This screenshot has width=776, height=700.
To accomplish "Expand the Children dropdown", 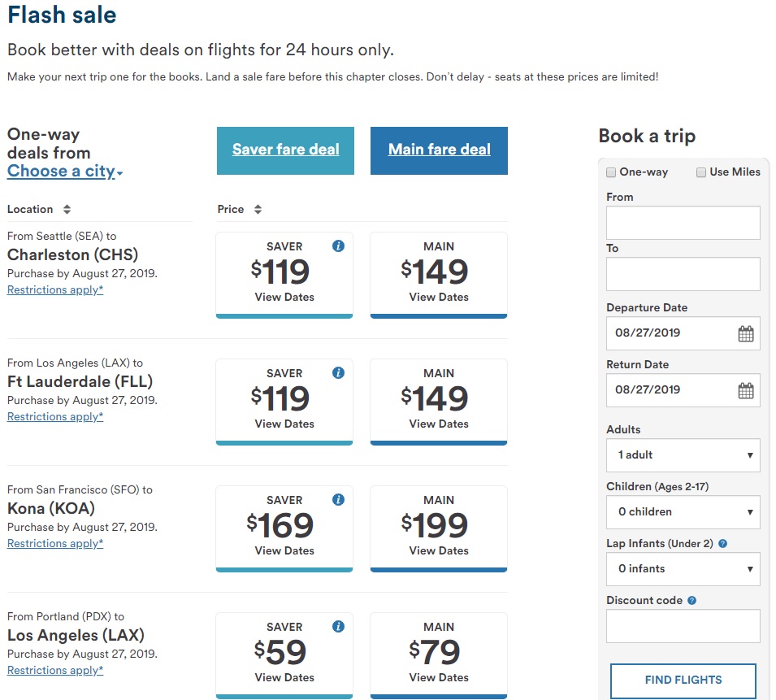I will (x=683, y=512).
